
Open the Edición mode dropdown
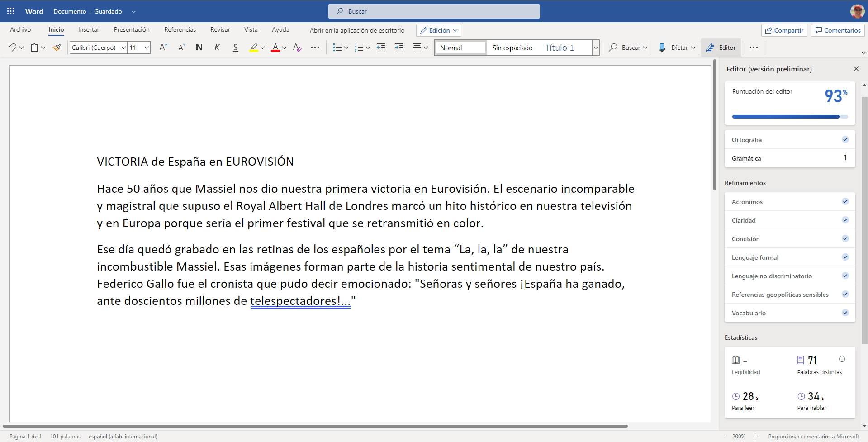pyautogui.click(x=438, y=30)
